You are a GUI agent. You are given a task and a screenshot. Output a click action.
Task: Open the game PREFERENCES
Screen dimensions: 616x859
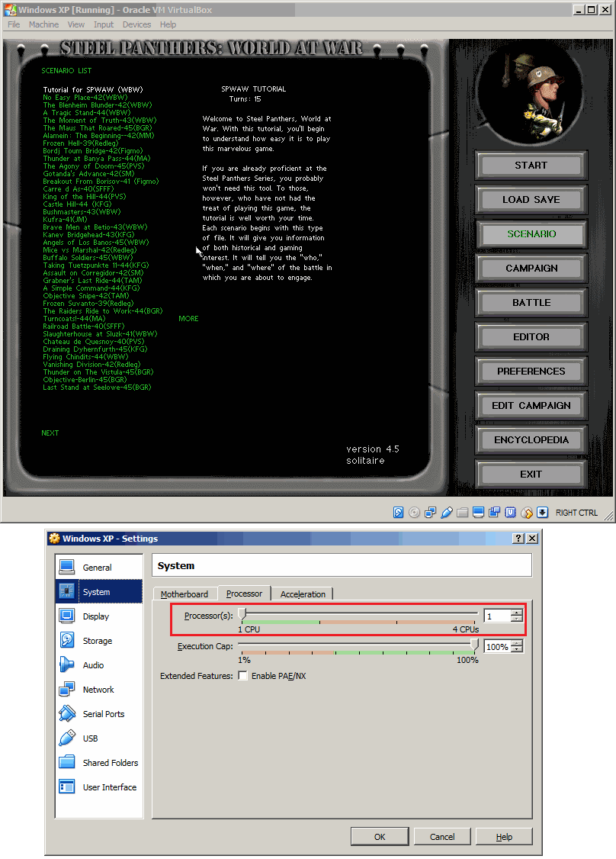(531, 371)
